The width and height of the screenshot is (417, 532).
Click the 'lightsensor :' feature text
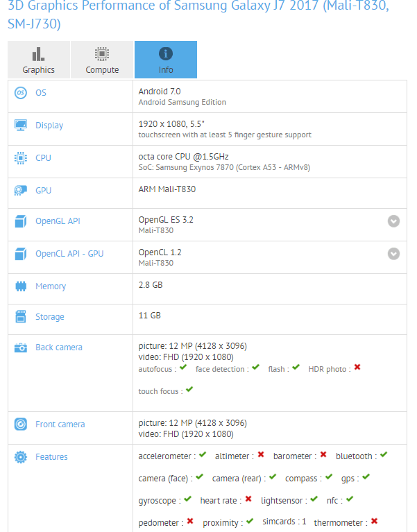(284, 501)
